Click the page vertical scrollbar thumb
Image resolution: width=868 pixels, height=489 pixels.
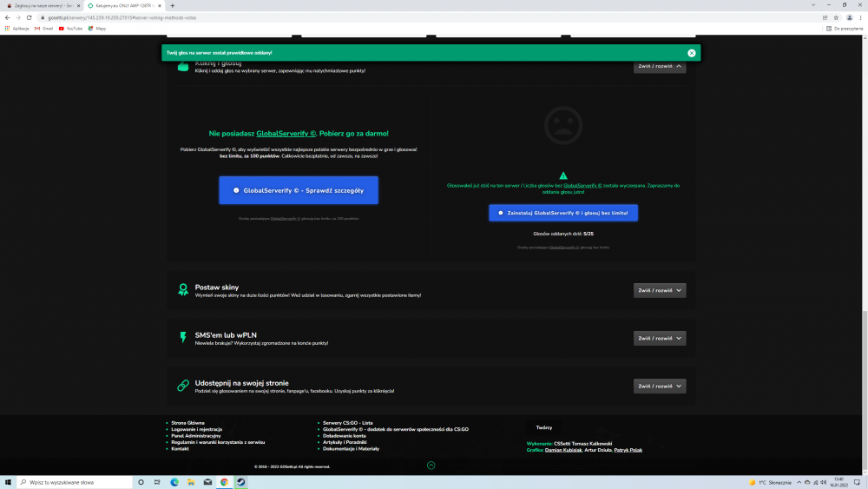point(865,389)
